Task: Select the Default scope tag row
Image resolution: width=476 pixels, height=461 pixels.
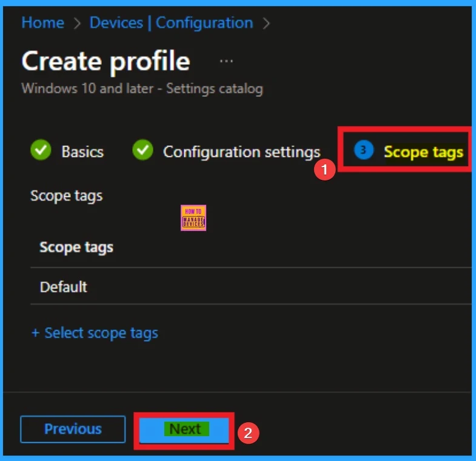Action: 251,287
